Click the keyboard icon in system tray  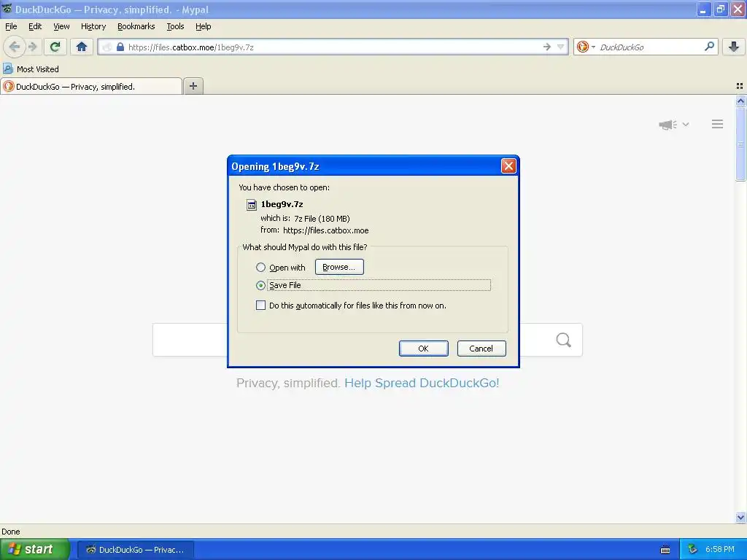[665, 550]
